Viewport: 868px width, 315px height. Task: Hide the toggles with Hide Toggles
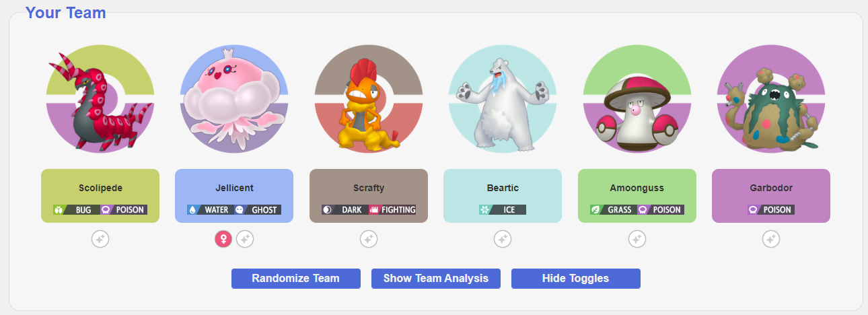(576, 279)
